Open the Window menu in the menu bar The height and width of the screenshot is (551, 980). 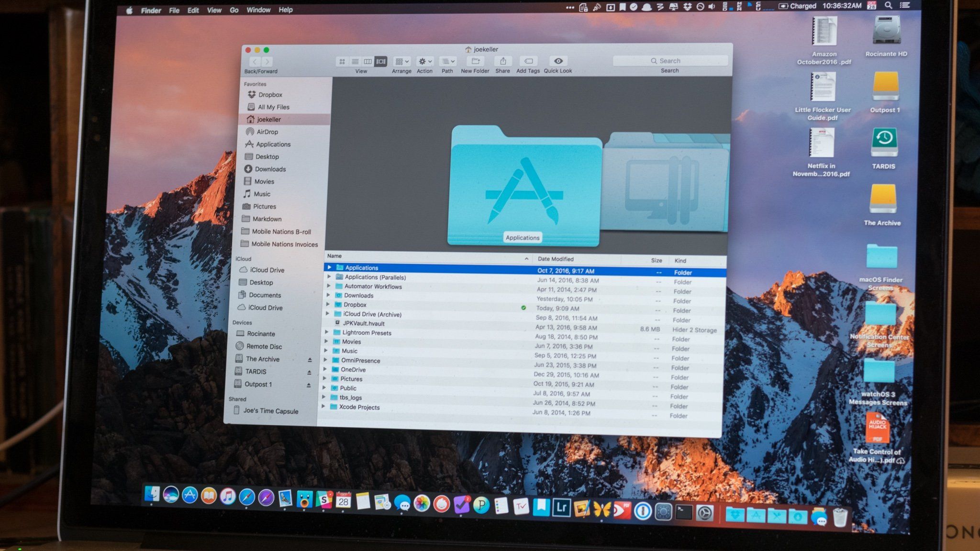pyautogui.click(x=258, y=10)
